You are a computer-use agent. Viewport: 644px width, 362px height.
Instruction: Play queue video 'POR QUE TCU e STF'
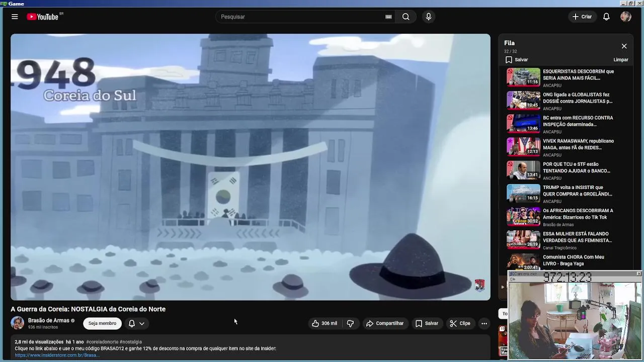tap(566, 170)
